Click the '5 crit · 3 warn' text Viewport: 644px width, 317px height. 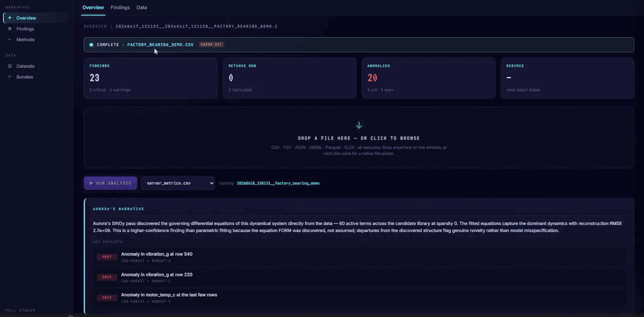[380, 90]
